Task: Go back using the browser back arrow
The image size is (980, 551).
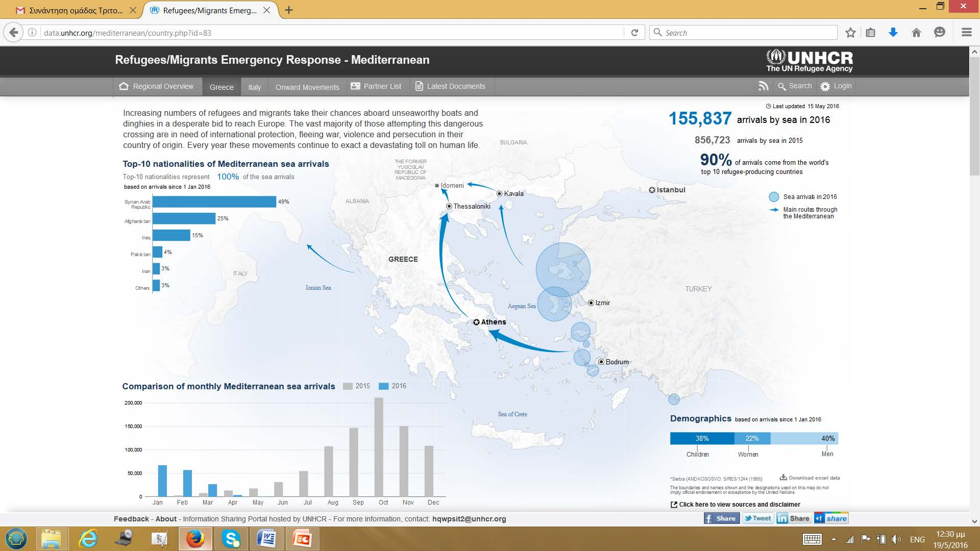Action: [14, 33]
